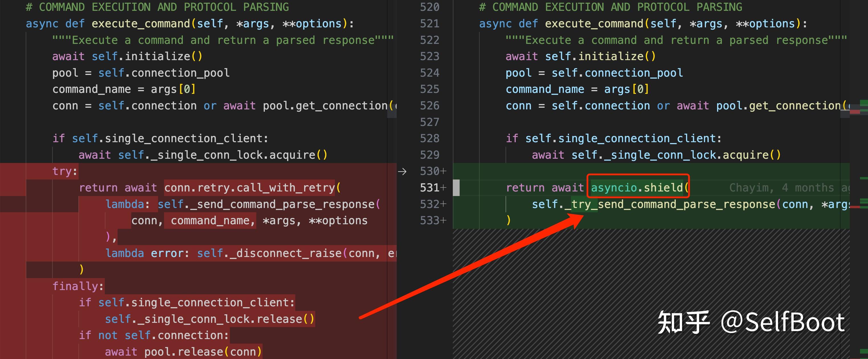Click line number 520 in the gutter
Image resolution: width=868 pixels, height=359 pixels.
[430, 7]
